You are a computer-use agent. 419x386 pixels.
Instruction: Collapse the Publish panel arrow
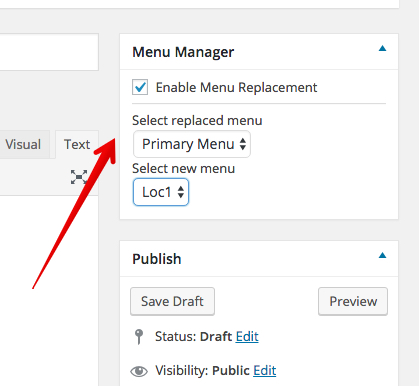[382, 256]
